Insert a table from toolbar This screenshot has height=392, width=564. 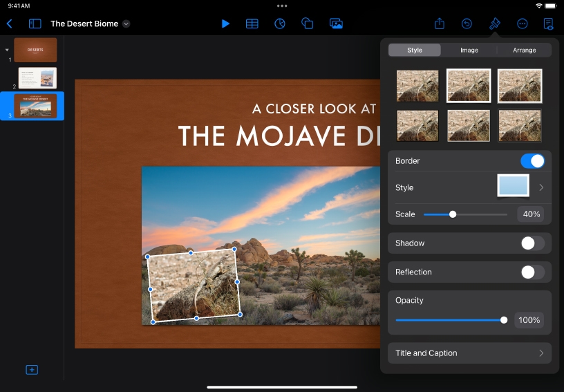[x=252, y=24]
